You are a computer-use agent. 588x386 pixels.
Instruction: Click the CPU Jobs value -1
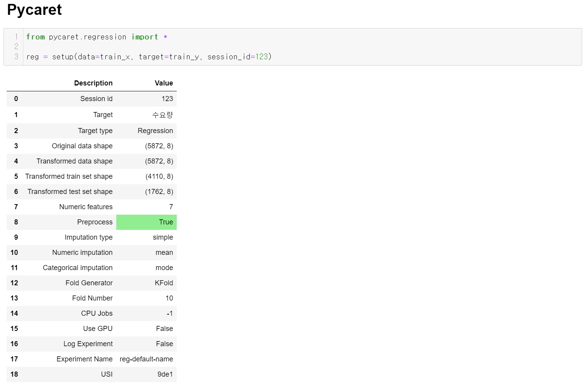click(x=170, y=313)
